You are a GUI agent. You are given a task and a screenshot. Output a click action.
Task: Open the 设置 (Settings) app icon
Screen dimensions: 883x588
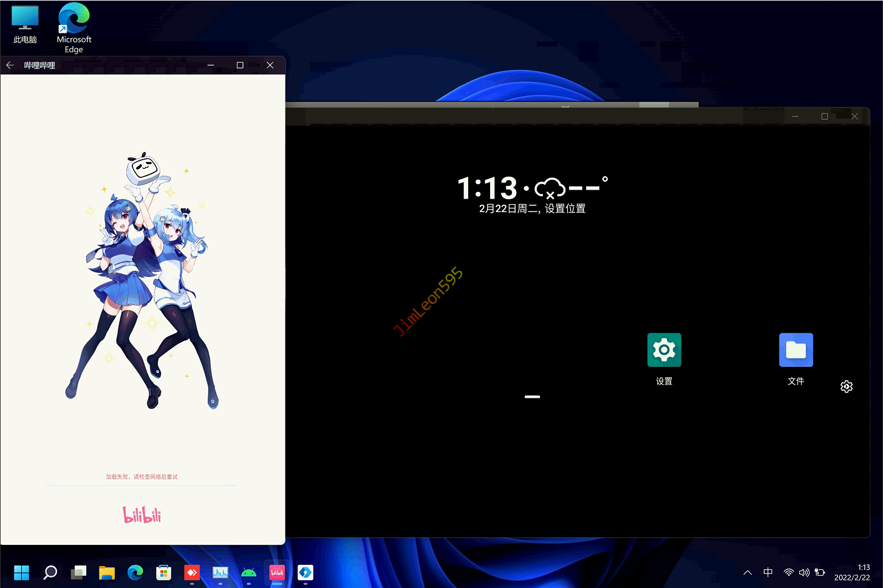664,350
